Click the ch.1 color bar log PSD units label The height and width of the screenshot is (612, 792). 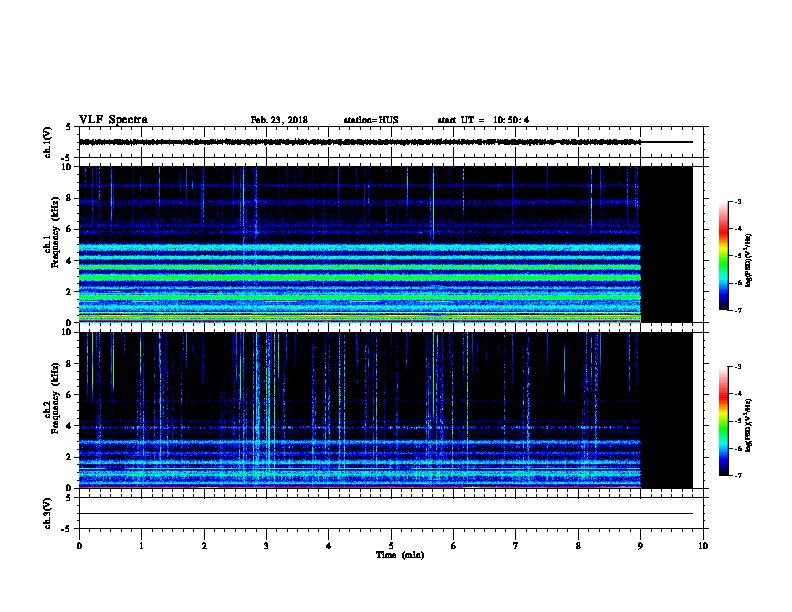749,260
